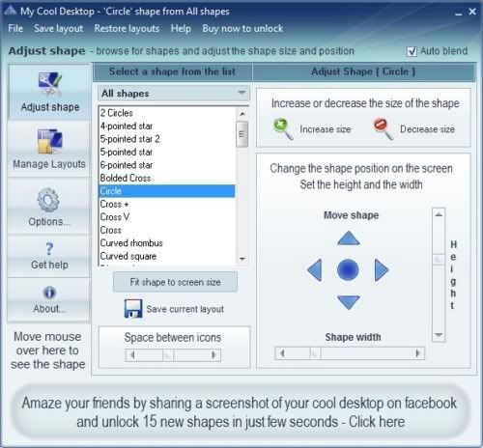Open the Save layout menu
The height and width of the screenshot is (448, 483).
(x=59, y=28)
